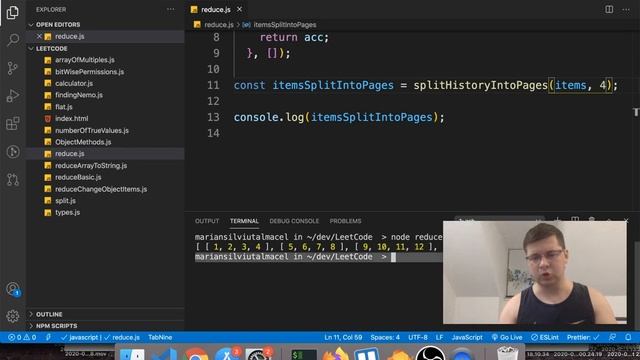Click the terminal prompt input line
The width and height of the screenshot is (640, 360).
coord(318,257)
